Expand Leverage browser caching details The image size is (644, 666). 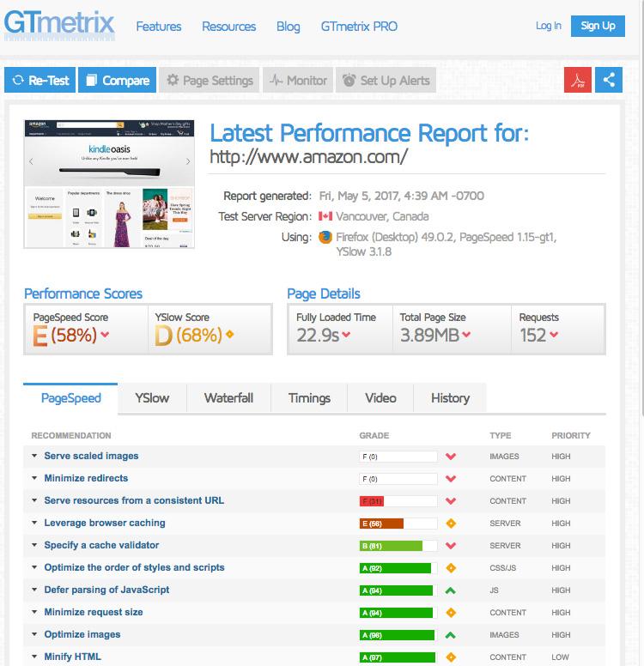[34, 523]
